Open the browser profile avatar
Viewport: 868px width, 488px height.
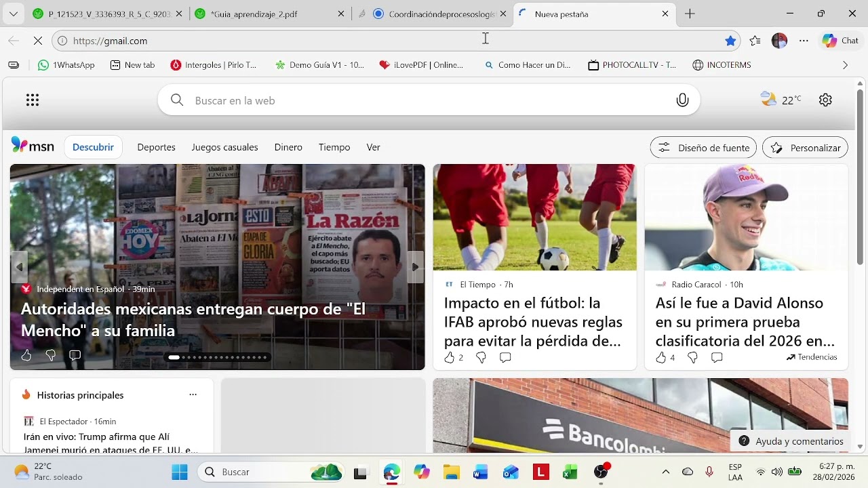click(x=779, y=41)
